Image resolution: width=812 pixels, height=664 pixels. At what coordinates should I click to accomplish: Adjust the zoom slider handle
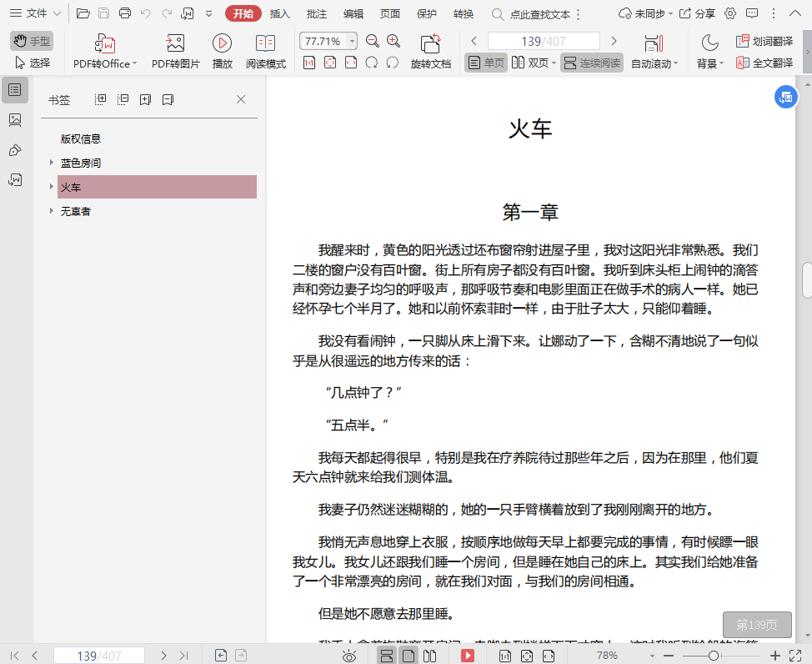(713, 656)
